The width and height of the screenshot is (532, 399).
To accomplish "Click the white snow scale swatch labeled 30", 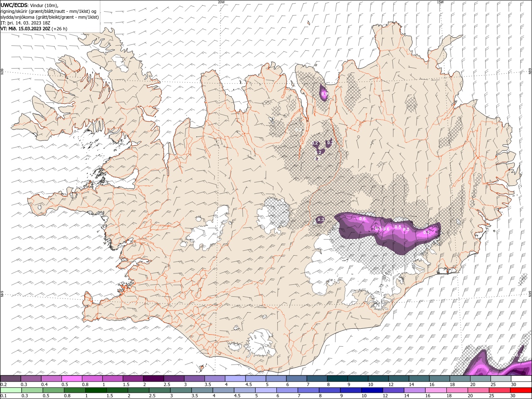I will (x=521, y=379).
